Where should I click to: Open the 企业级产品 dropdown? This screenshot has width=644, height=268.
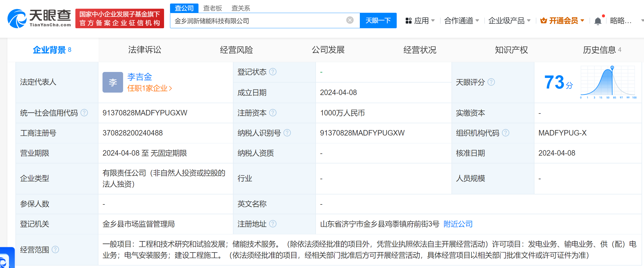[509, 21]
